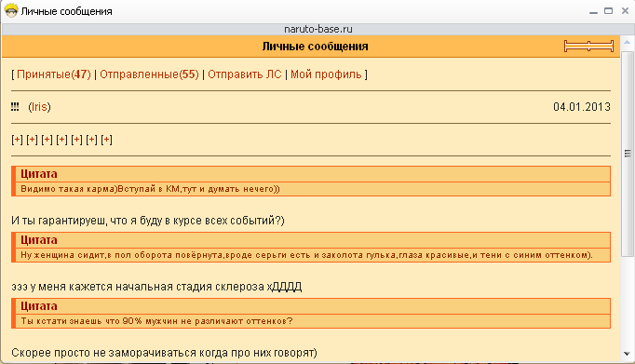Screen dimensions: 635x364
Task: Click the third Цитата heading
Action: point(39,306)
